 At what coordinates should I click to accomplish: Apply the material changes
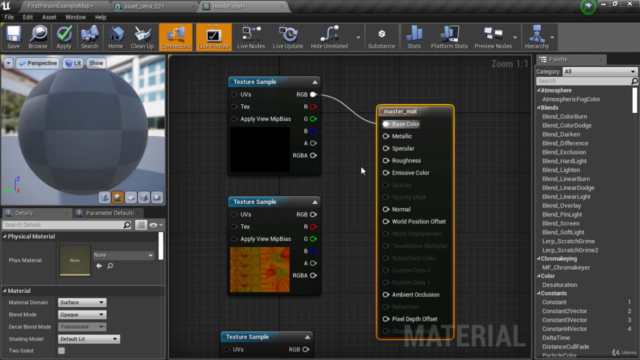pyautogui.click(x=64, y=37)
